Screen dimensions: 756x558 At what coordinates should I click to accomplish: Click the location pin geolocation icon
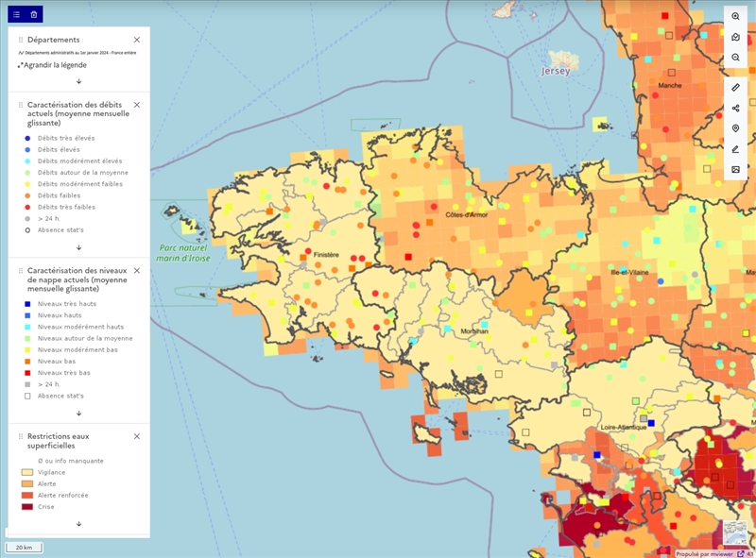[x=735, y=128]
